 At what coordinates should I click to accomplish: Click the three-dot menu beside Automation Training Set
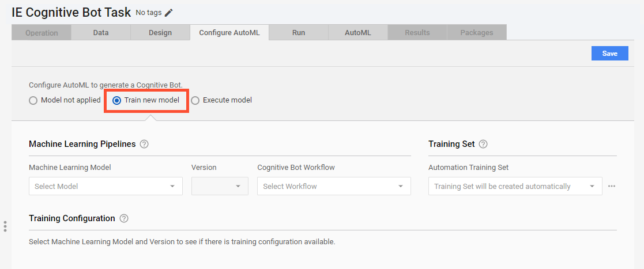pyautogui.click(x=612, y=186)
